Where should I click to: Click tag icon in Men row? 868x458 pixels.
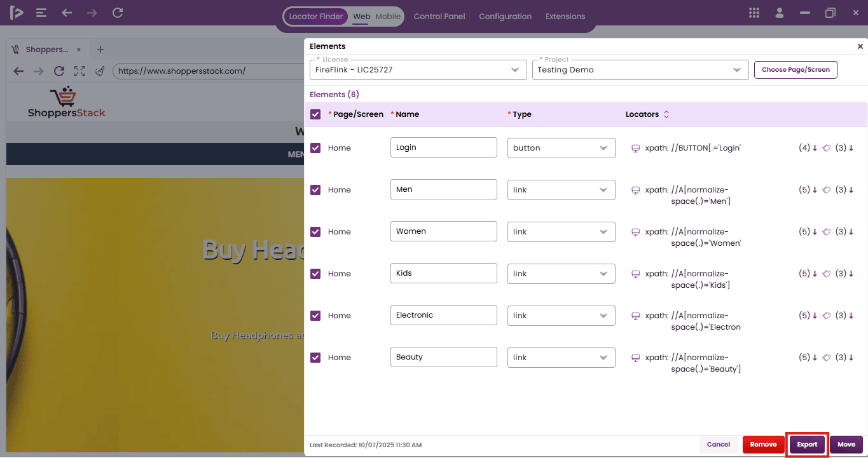coord(827,190)
